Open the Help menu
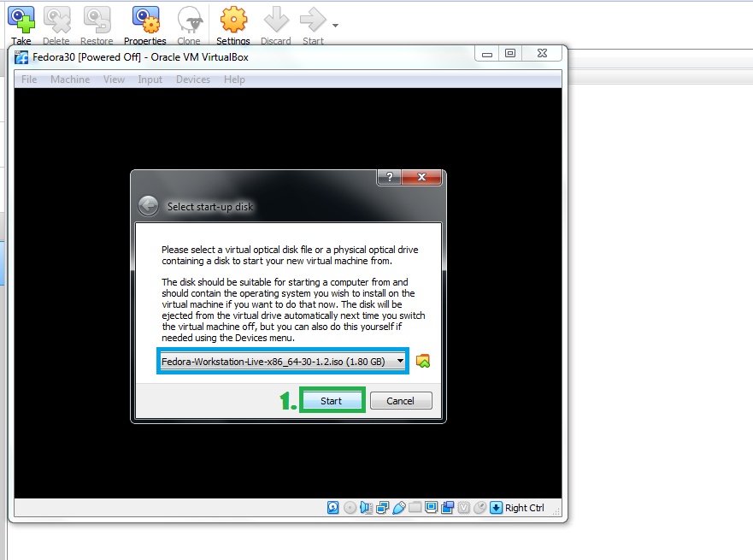Screen dimensions: 753x560 [x=234, y=80]
